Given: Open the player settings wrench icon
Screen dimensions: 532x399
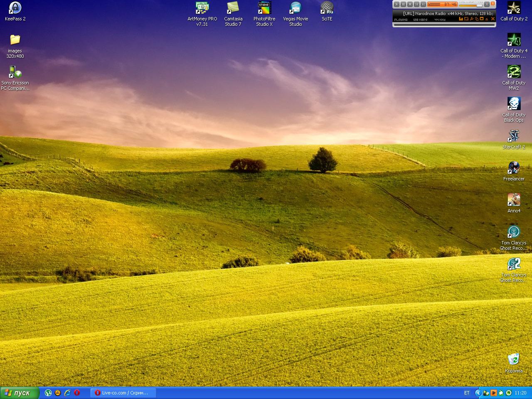Looking at the screenshot, I should (472, 19).
